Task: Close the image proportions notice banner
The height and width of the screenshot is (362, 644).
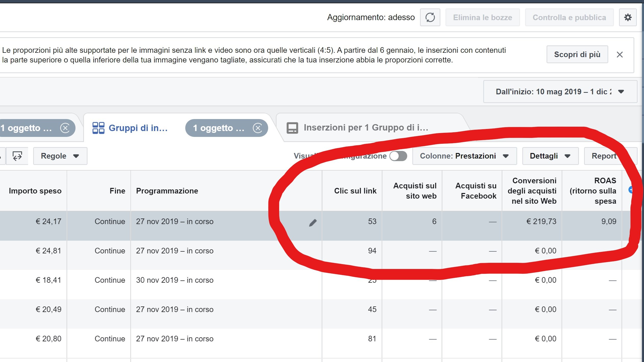Action: pyautogui.click(x=620, y=55)
